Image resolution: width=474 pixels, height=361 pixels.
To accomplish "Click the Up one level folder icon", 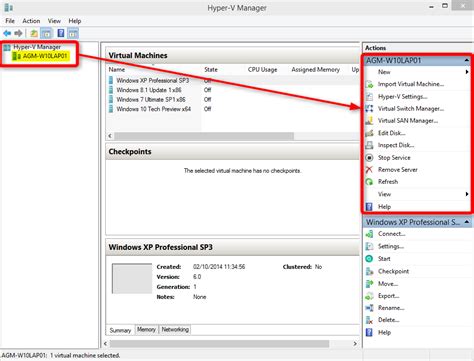I will click(x=34, y=33).
